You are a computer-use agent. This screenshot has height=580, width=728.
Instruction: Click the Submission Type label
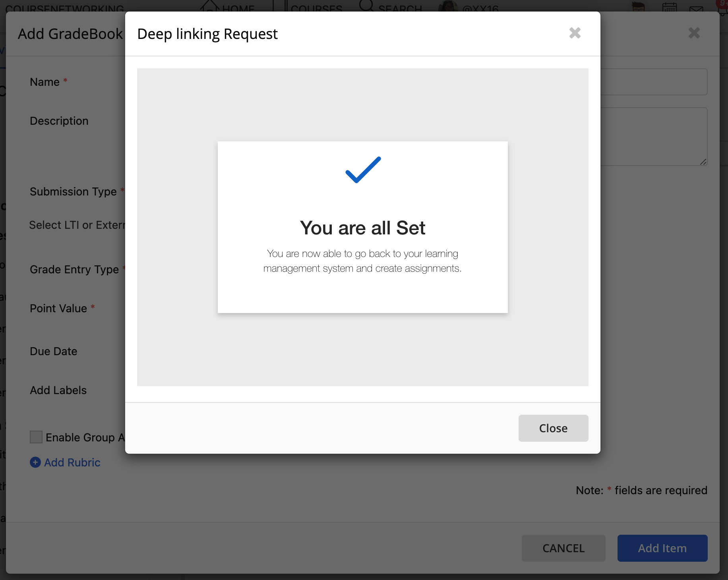pos(74,191)
